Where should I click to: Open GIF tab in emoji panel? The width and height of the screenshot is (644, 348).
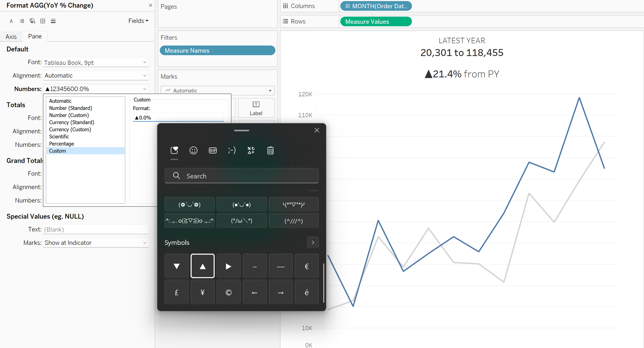pos(213,150)
